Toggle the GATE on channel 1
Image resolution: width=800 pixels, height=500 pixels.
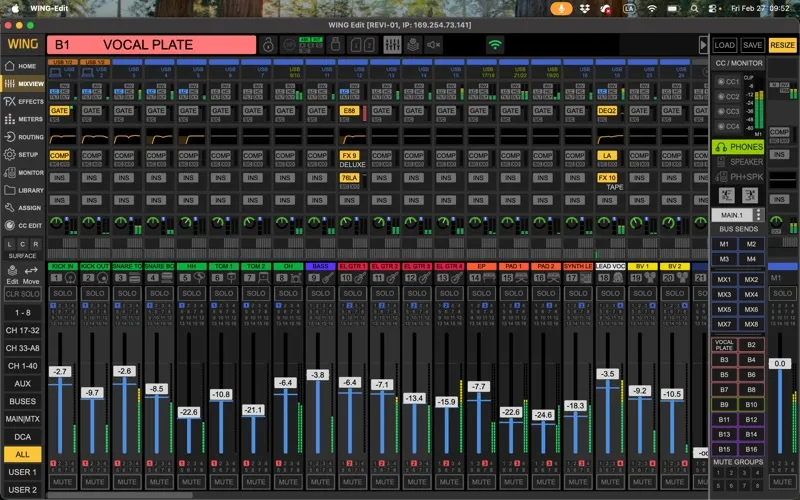[60, 111]
